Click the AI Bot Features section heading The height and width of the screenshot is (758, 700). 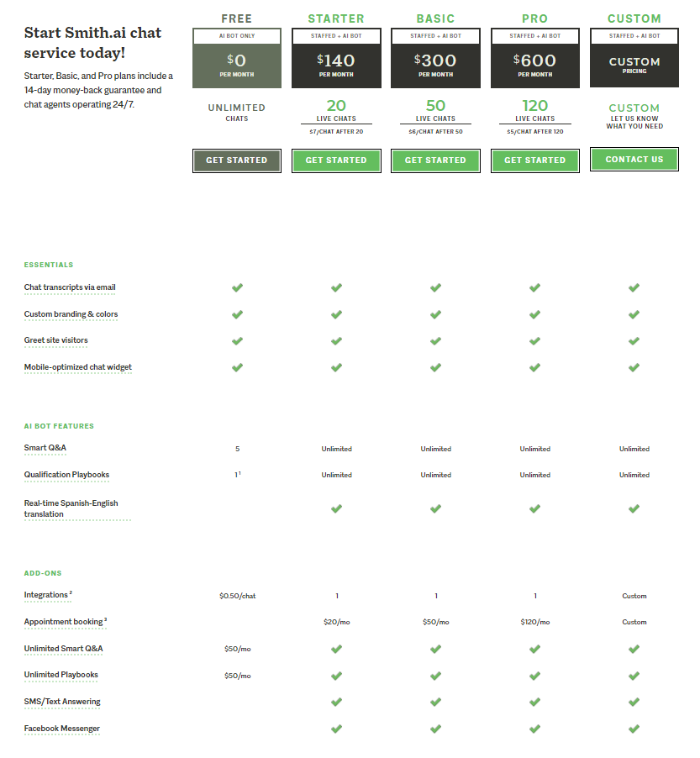pyautogui.click(x=59, y=426)
